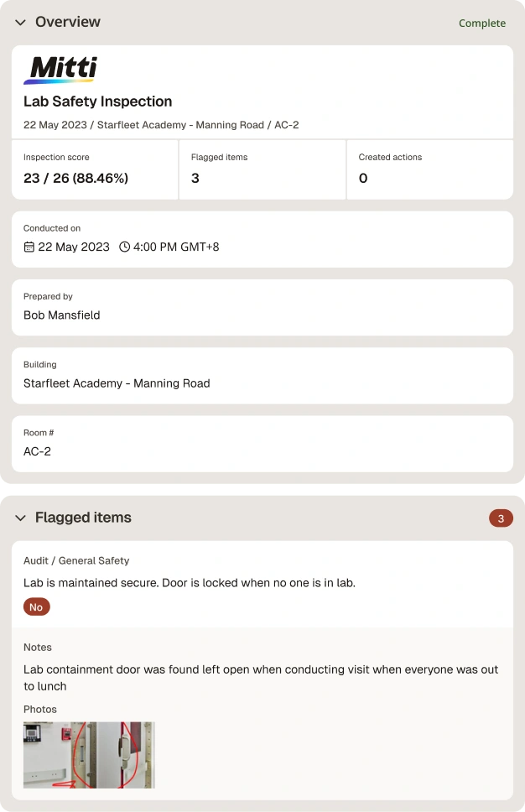Click the Audit / General Safety breadcrumb
Image resolution: width=525 pixels, height=812 pixels.
76,561
